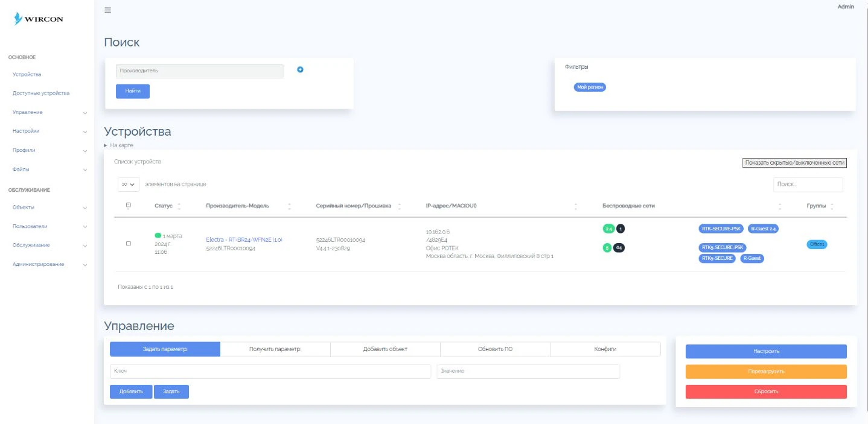Expand the Пользователи sidebar menu

[x=49, y=226]
